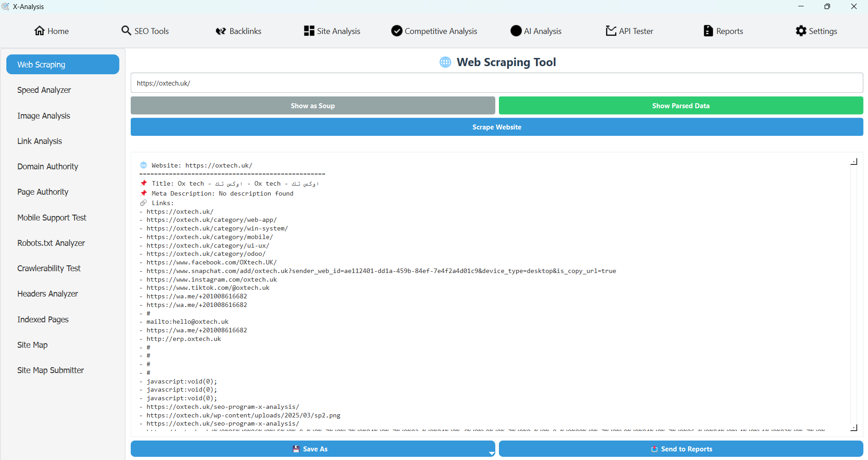
Task: Open Page Authority in the sidebar
Action: (x=63, y=192)
